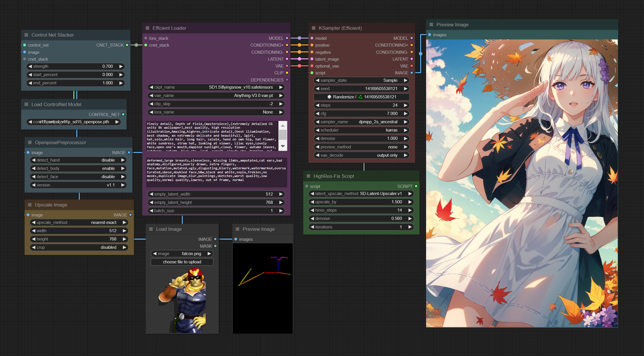The image size is (644, 356).
Task: Click the choose file to upload button
Action: tap(182, 262)
